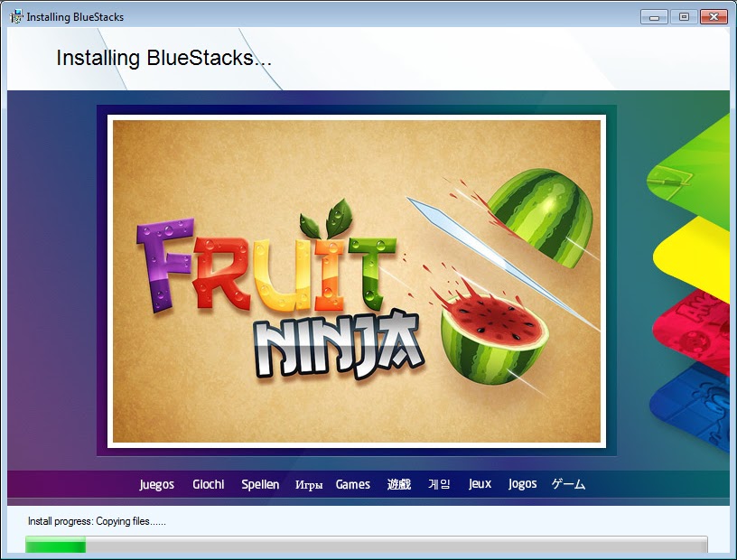Close the Installing BlueStacks window
The width and height of the screenshot is (737, 560).
click(x=714, y=17)
